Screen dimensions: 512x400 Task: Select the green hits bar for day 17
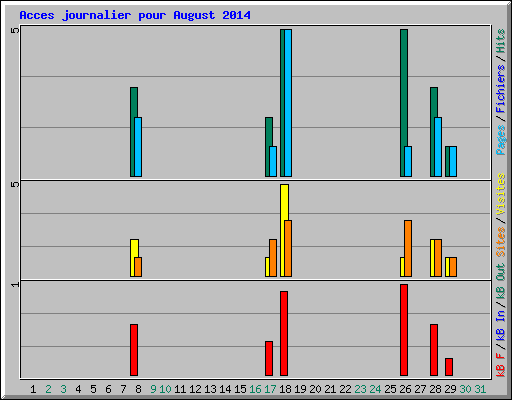coord(268,147)
